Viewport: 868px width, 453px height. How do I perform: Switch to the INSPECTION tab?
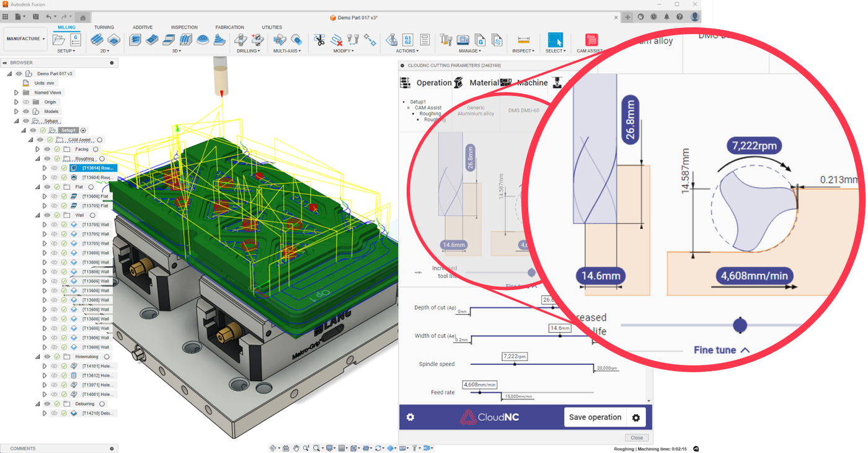184,27
